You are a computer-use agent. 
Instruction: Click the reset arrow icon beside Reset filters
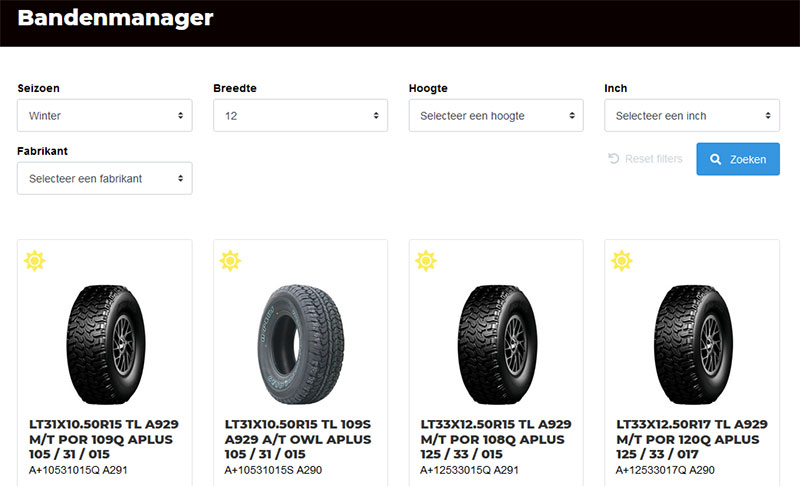coord(614,159)
